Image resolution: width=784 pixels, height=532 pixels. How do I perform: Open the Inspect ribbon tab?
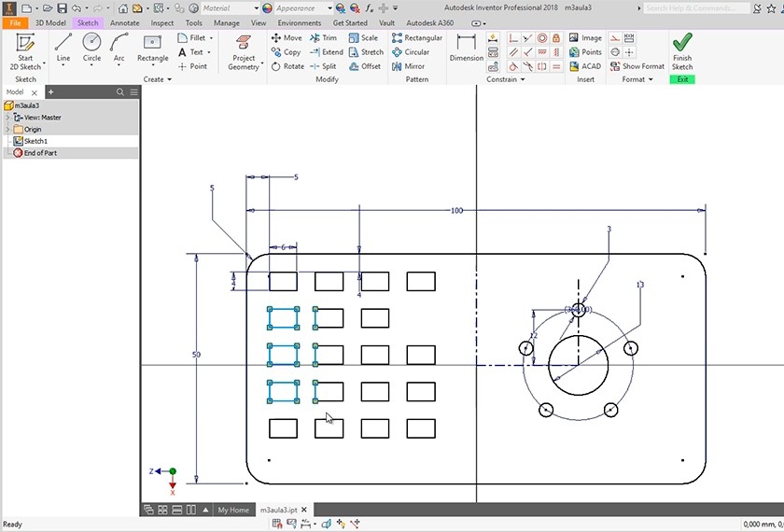pyautogui.click(x=162, y=22)
